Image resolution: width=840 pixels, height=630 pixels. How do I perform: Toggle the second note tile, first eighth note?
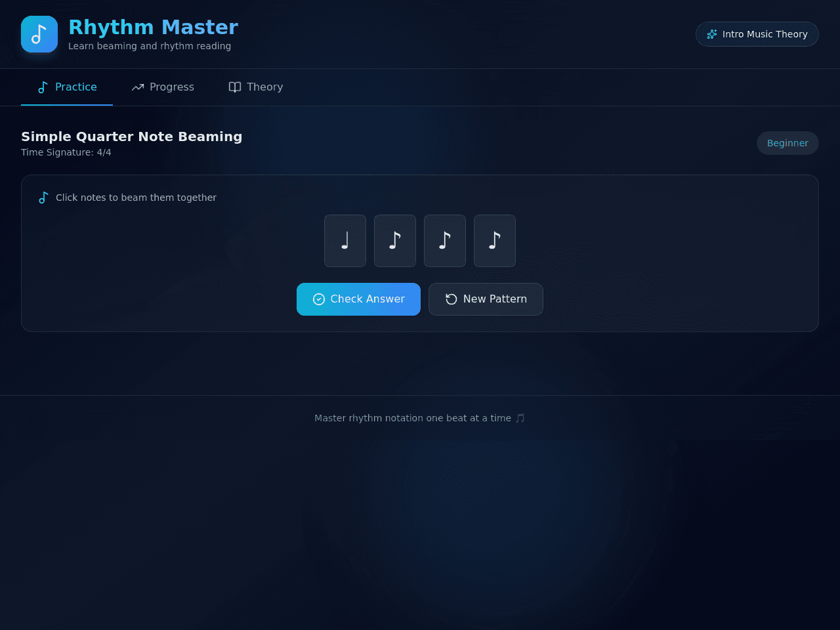[x=395, y=241]
